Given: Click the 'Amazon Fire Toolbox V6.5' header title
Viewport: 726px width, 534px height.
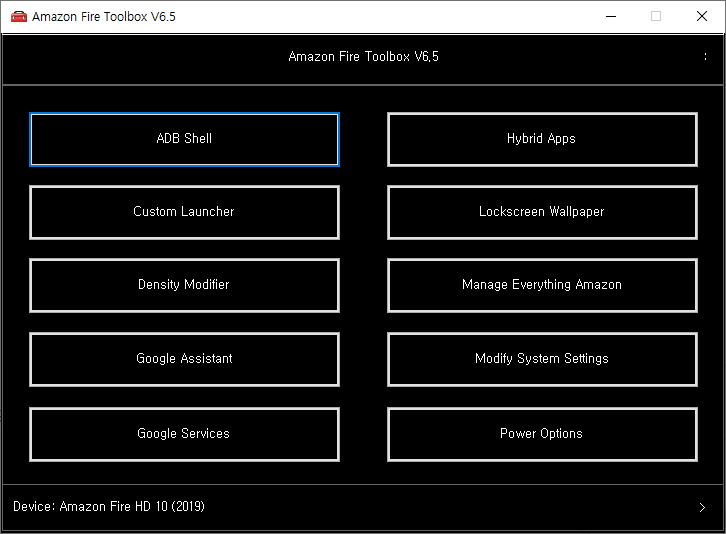Looking at the screenshot, I should coord(363,57).
